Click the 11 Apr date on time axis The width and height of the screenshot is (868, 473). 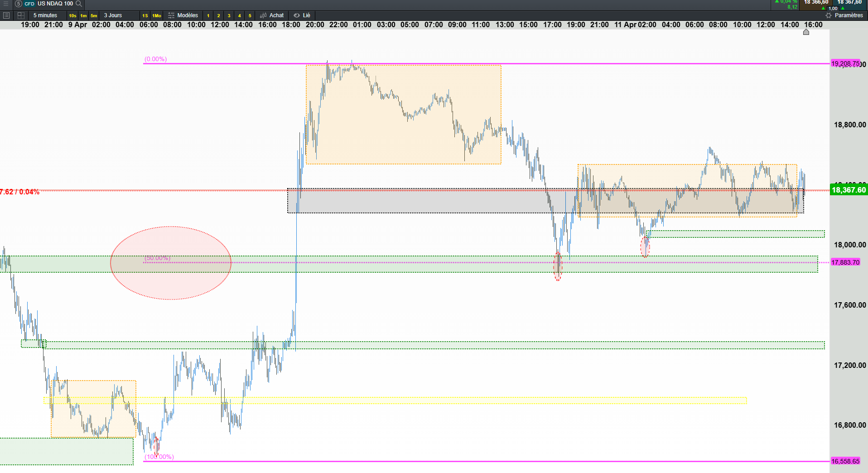point(625,25)
